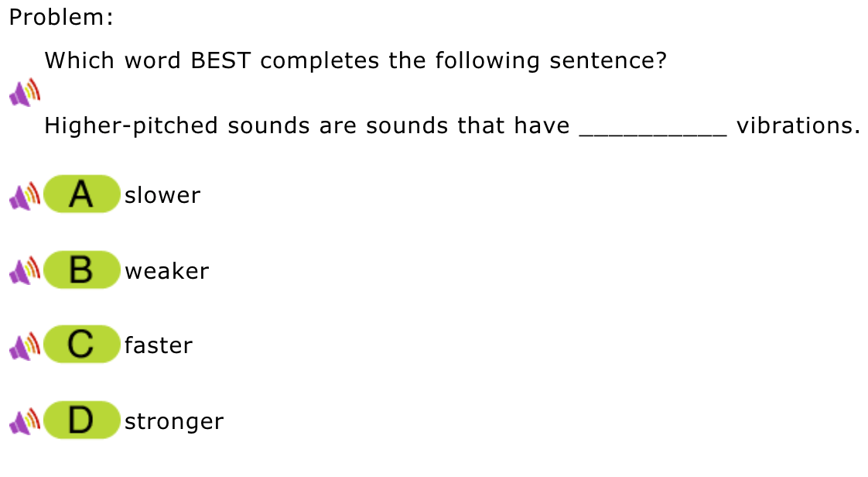The width and height of the screenshot is (868, 477).
Task: Click the Problem: heading
Action: (x=61, y=17)
